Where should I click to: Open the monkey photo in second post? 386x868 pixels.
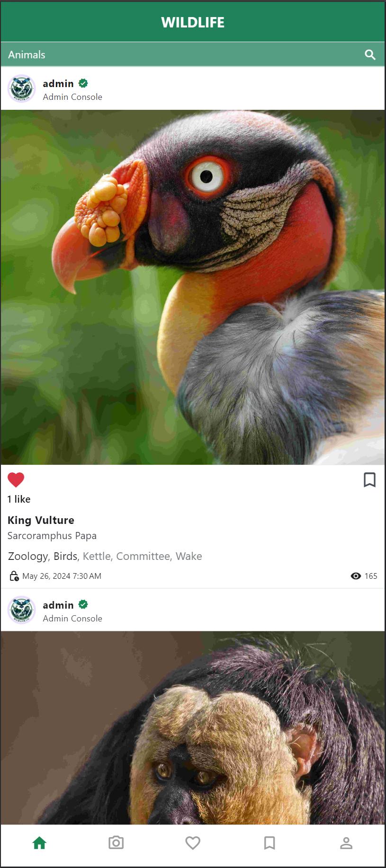193,728
